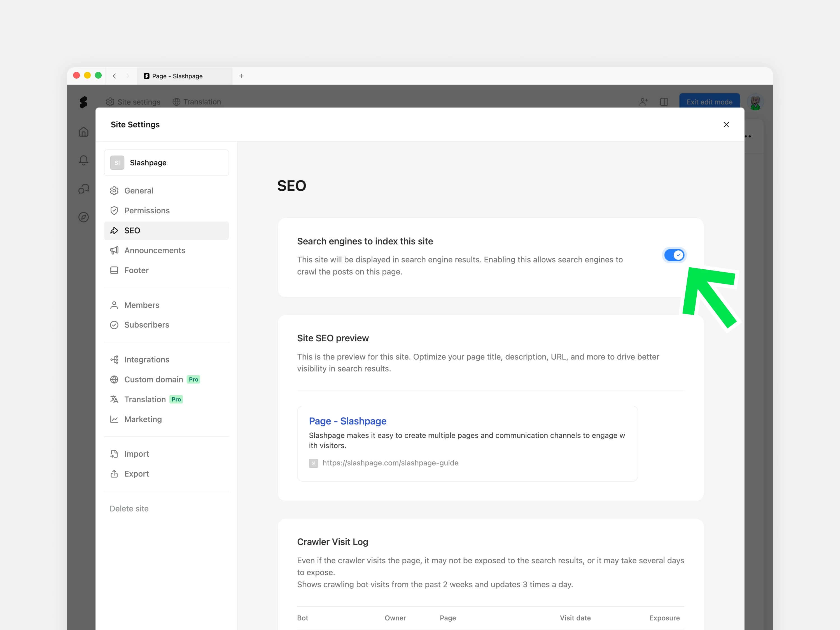
Task: Open the Slashpage site selector
Action: tap(166, 162)
